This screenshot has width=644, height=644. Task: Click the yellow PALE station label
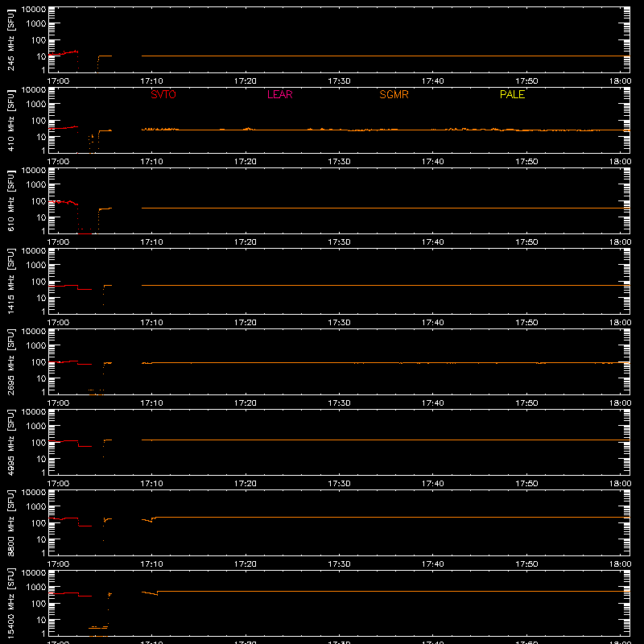tap(512, 94)
